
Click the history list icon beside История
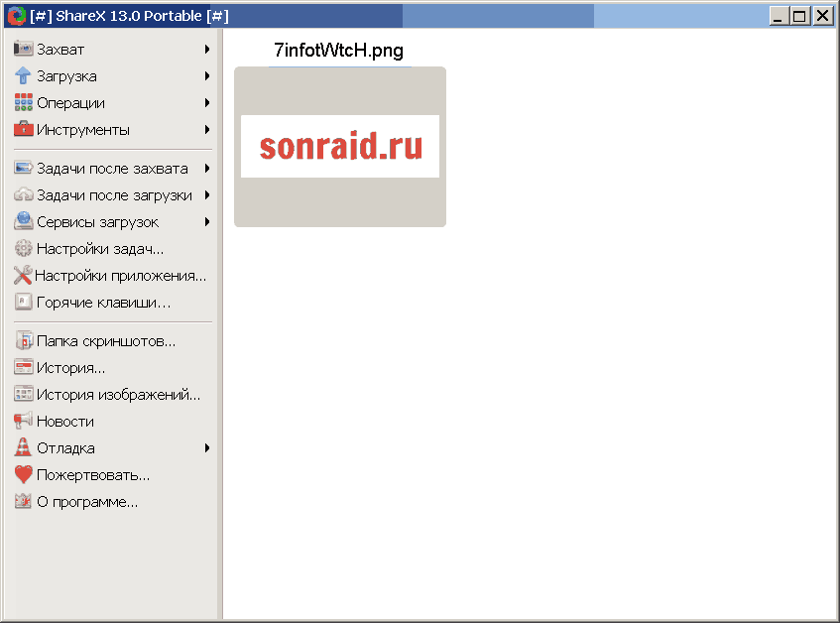23,367
